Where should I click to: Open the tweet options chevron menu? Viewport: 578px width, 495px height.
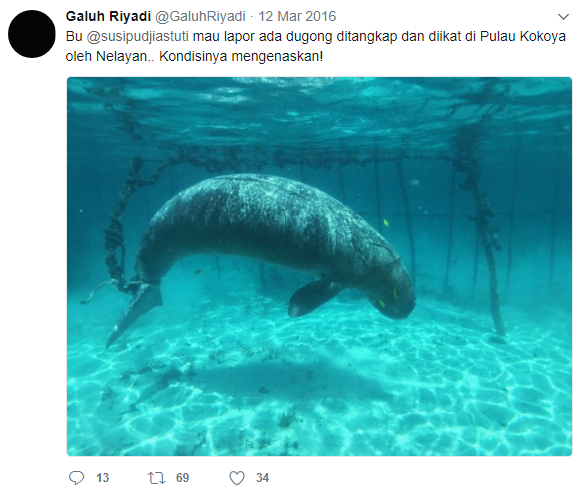click(563, 17)
